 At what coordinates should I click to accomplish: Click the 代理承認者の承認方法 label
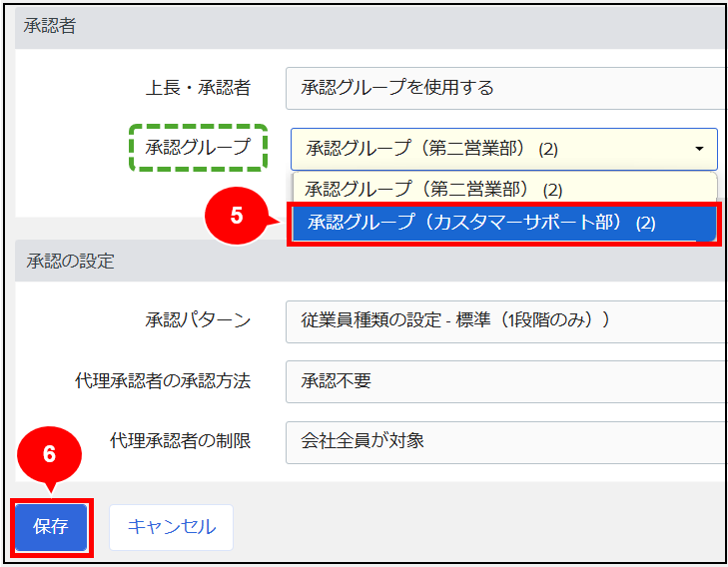point(163,380)
